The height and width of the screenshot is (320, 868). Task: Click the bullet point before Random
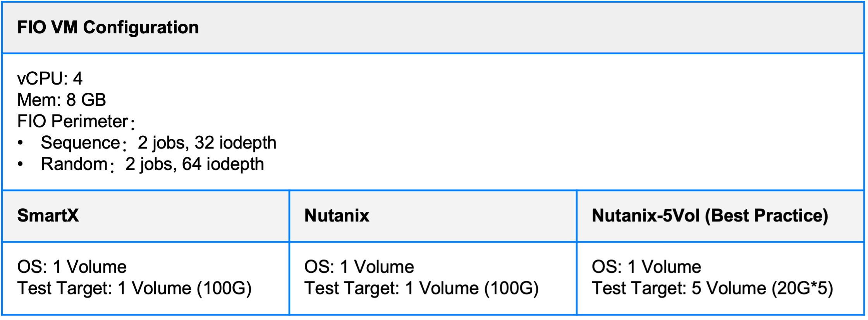(x=21, y=164)
